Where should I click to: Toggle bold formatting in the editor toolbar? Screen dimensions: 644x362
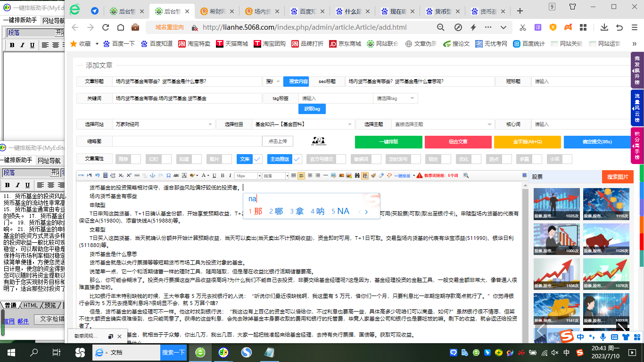click(222, 176)
